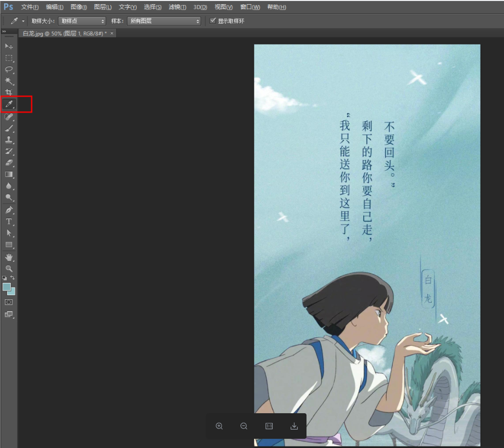Select the Crop tool
504x448 pixels.
(x=8, y=93)
